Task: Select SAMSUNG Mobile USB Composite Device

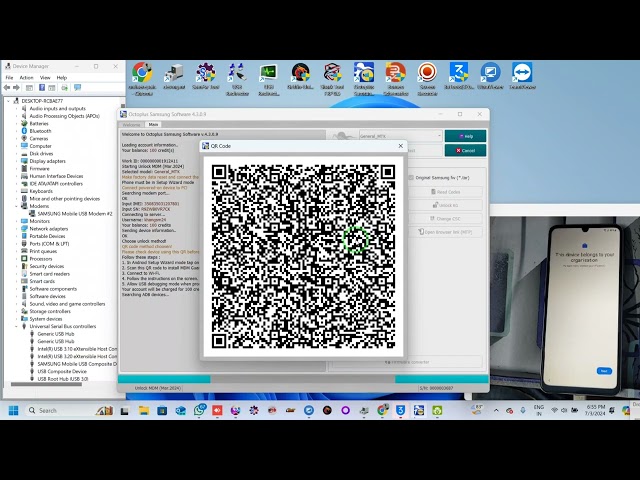Action: pos(77,364)
